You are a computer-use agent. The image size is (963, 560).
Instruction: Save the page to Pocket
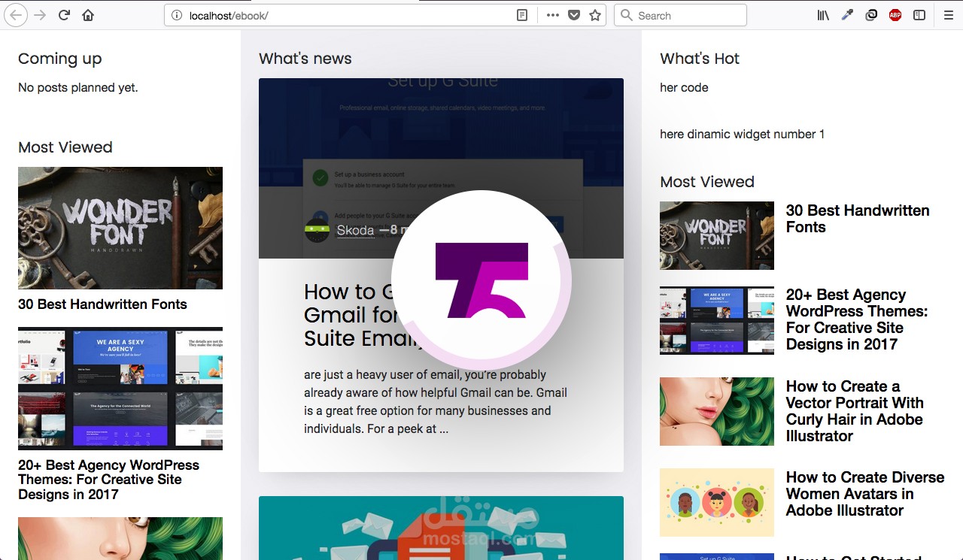tap(573, 15)
